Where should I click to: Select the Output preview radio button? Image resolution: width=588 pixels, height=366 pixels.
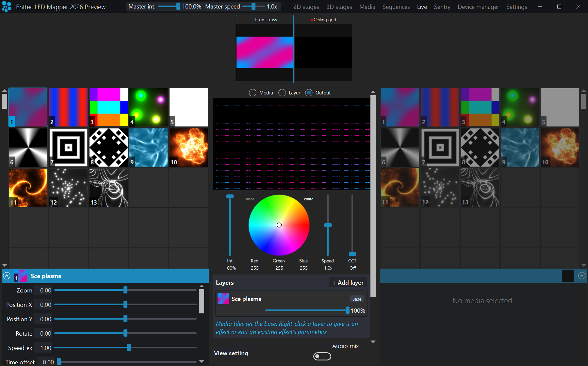tap(309, 93)
